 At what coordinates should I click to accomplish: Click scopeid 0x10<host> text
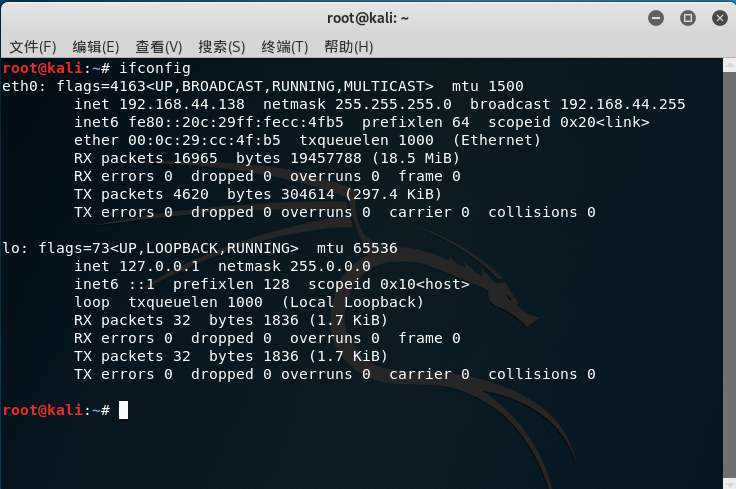coord(389,284)
